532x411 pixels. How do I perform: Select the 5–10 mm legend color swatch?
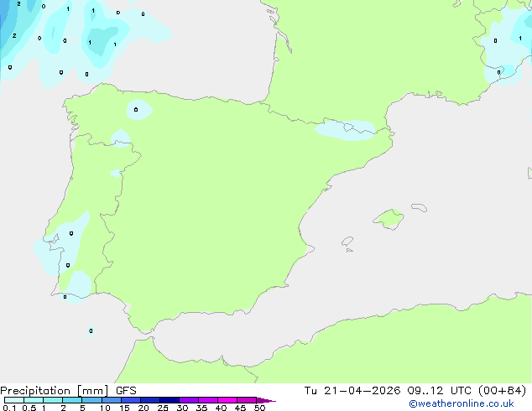91,400
